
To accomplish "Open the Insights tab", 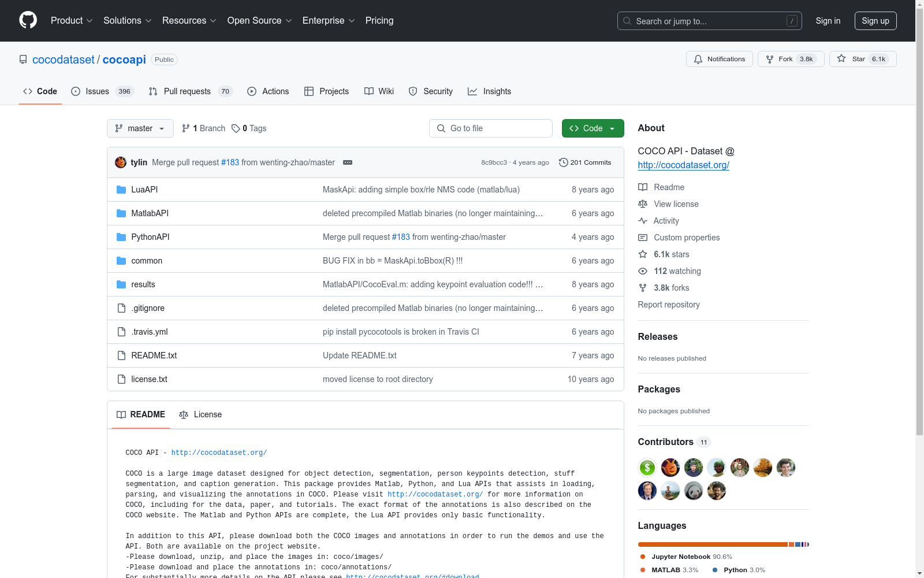I will [490, 91].
